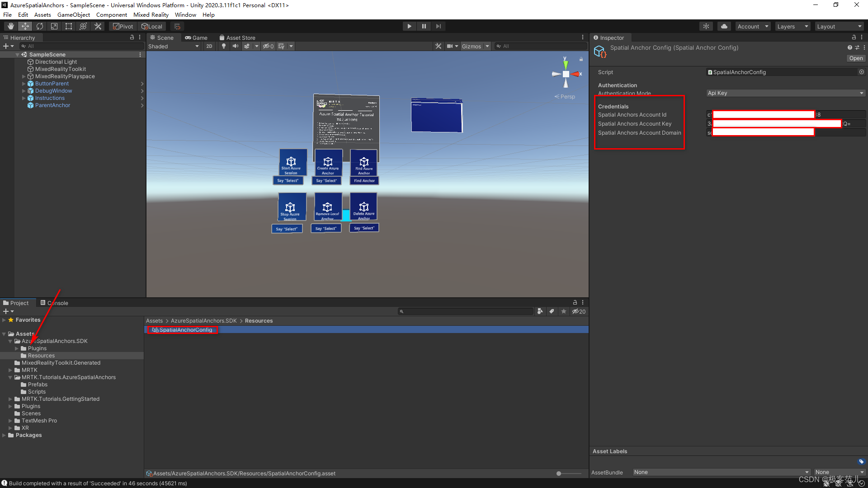Click the Pause button

[x=424, y=26]
